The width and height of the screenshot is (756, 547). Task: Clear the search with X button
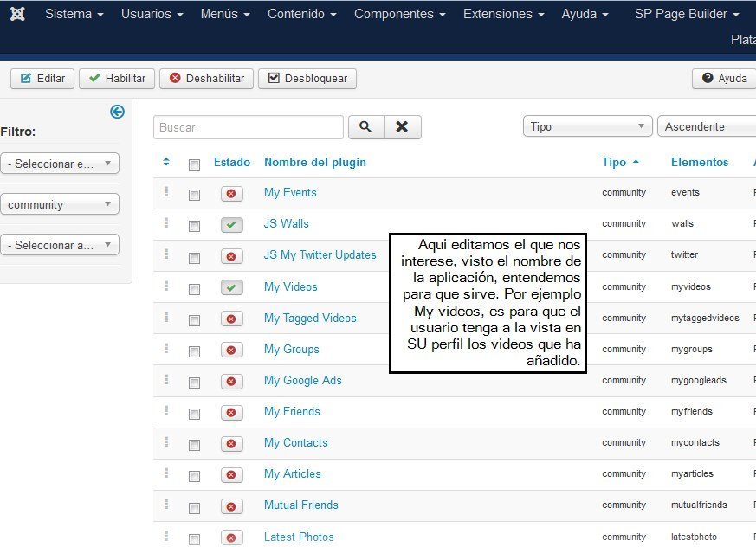(403, 127)
